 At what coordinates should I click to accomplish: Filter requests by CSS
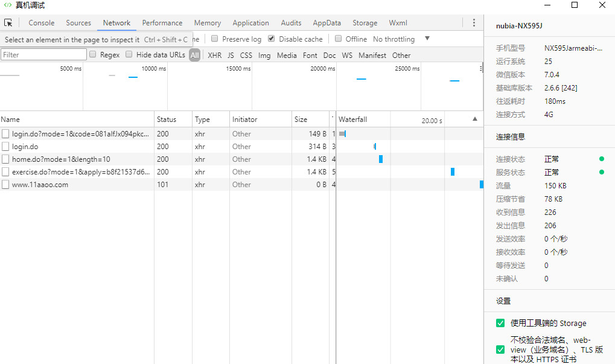pyautogui.click(x=246, y=56)
